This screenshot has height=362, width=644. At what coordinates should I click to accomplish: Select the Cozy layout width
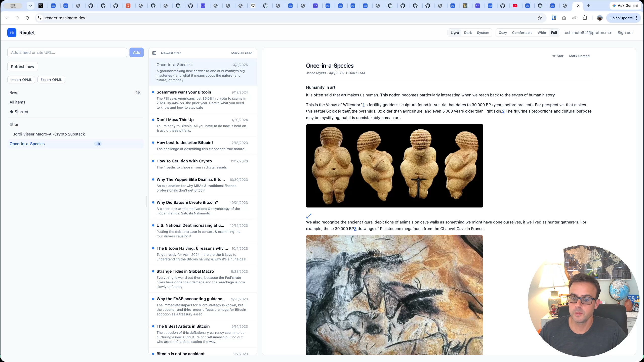(x=503, y=33)
